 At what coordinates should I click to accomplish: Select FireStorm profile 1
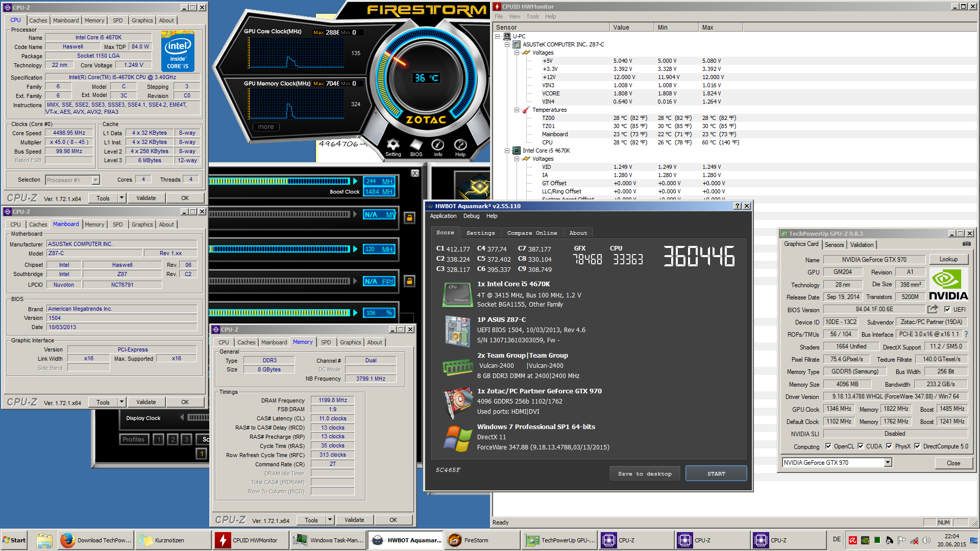tap(159, 439)
